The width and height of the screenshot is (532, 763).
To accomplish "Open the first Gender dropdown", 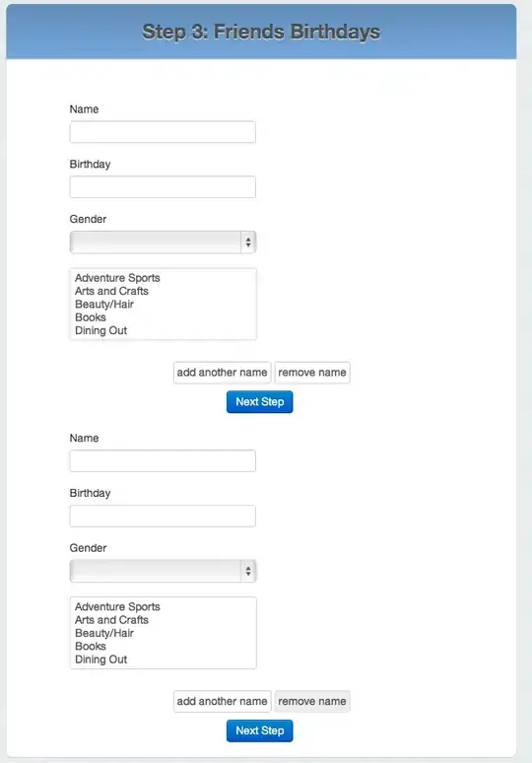I will [163, 242].
